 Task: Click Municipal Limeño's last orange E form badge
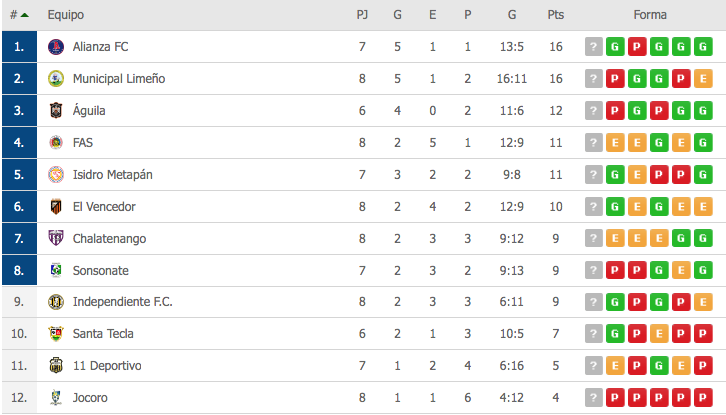point(703,79)
